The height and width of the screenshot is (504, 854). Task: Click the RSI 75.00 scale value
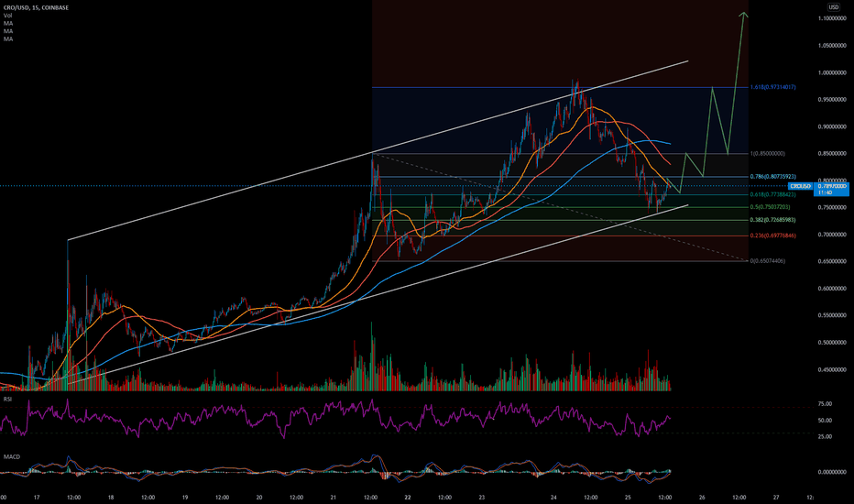[825, 404]
